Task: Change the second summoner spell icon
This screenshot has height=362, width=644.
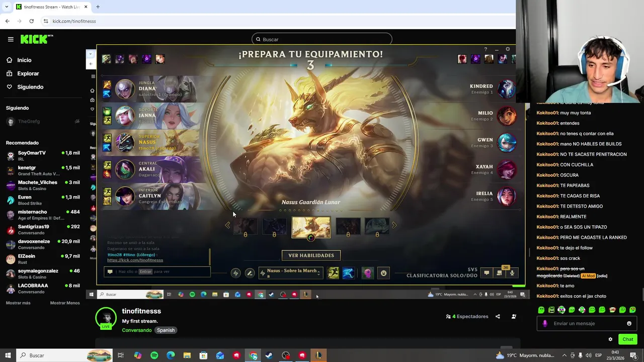Action: tap(348, 273)
